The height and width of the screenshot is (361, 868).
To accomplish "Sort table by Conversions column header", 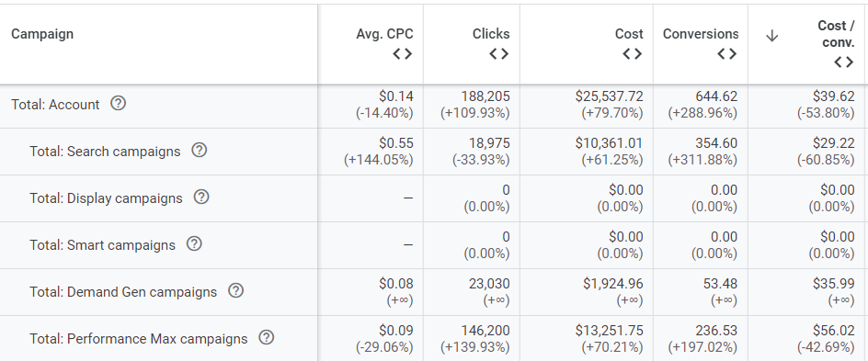I will (x=701, y=34).
